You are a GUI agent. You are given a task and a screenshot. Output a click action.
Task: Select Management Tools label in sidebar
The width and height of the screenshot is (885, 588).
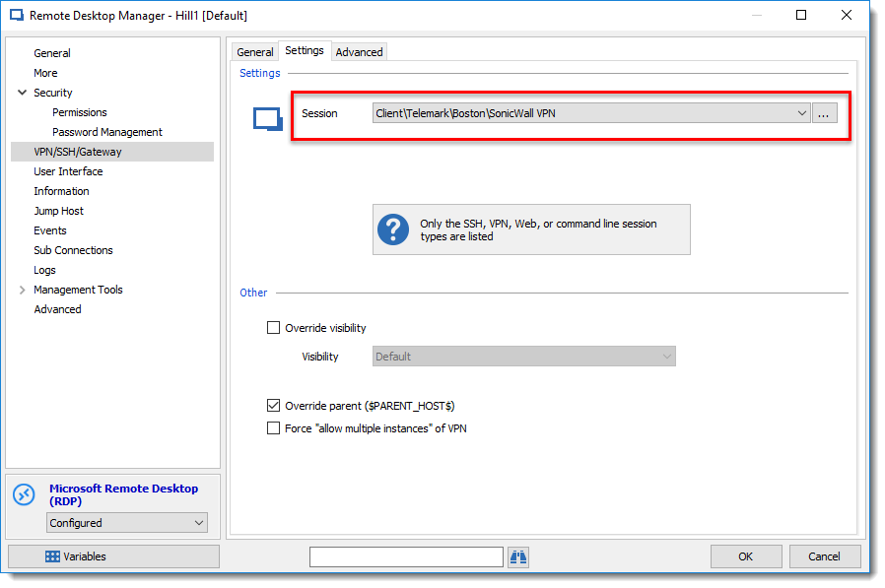click(78, 290)
